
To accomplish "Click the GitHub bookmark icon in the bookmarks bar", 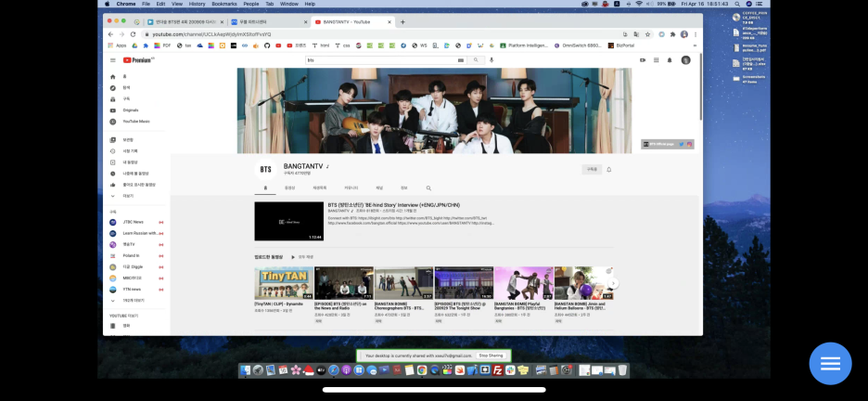I will (266, 45).
